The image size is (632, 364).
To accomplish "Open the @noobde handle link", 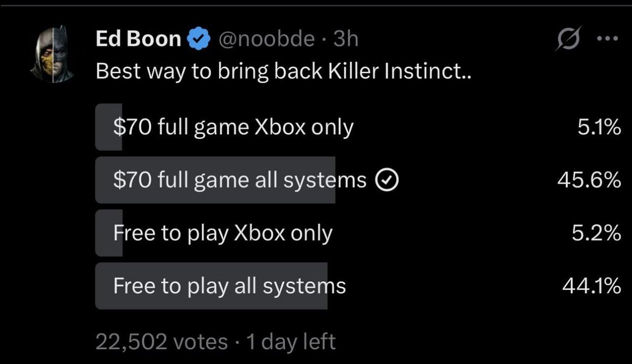I will tap(266, 38).
